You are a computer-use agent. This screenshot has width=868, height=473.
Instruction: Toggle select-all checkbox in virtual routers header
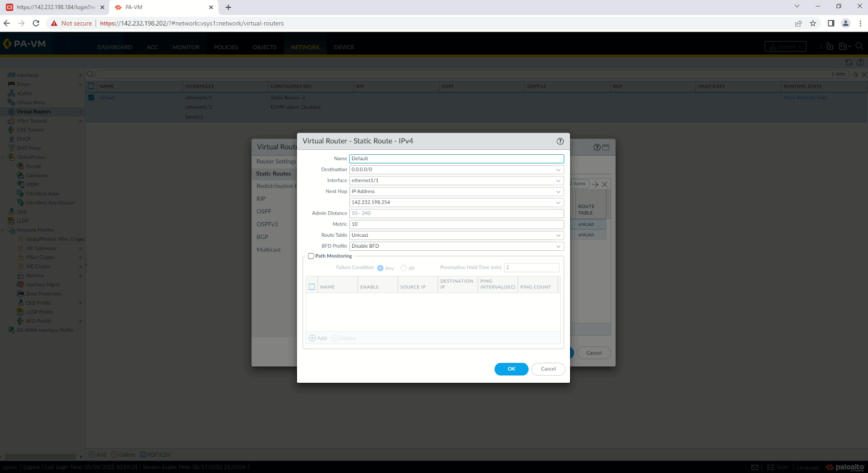click(x=91, y=86)
